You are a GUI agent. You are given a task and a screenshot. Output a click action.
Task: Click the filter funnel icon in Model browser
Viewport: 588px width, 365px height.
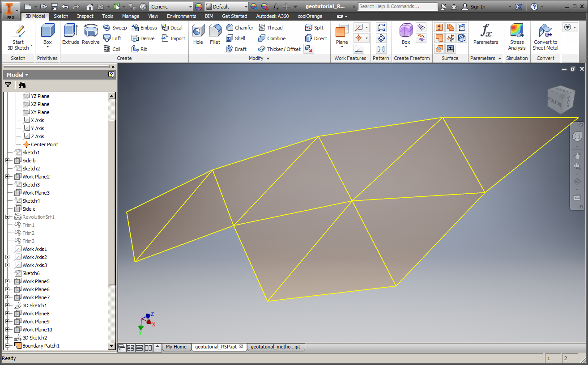[8, 85]
